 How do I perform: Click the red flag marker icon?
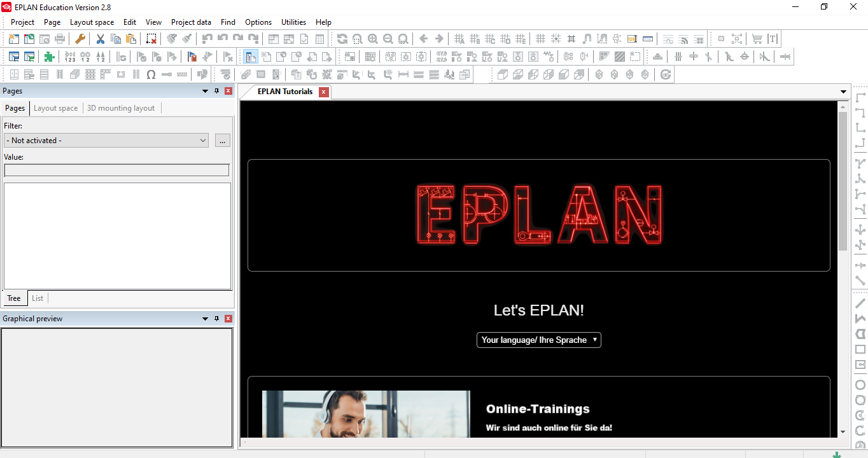pyautogui.click(x=192, y=57)
